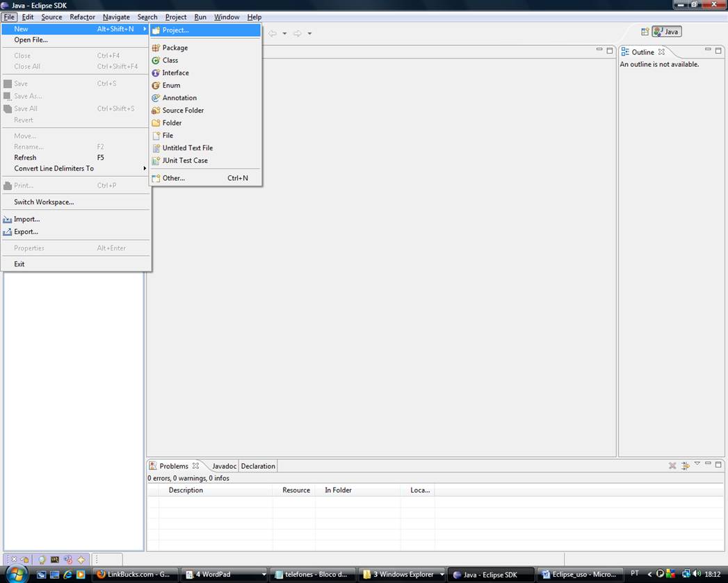Create a new Annotation from the submenu
This screenshot has width=728, height=583.
[204, 98]
